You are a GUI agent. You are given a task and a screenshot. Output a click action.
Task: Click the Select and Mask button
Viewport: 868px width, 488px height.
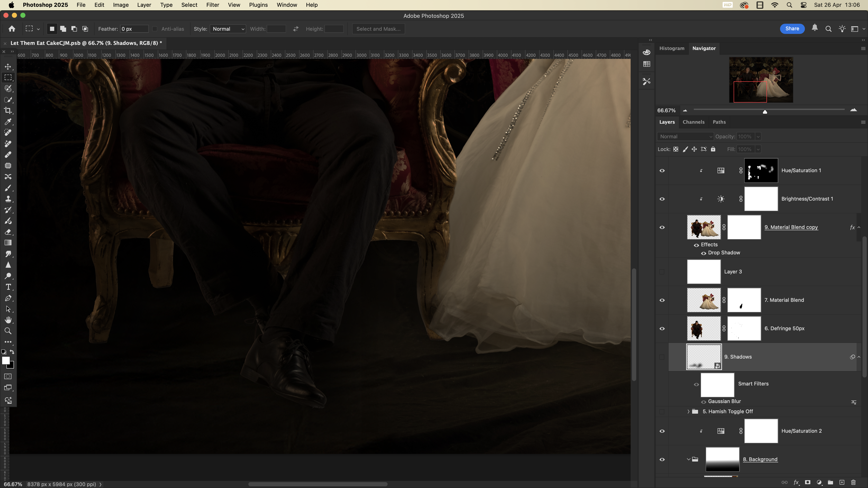tap(378, 29)
